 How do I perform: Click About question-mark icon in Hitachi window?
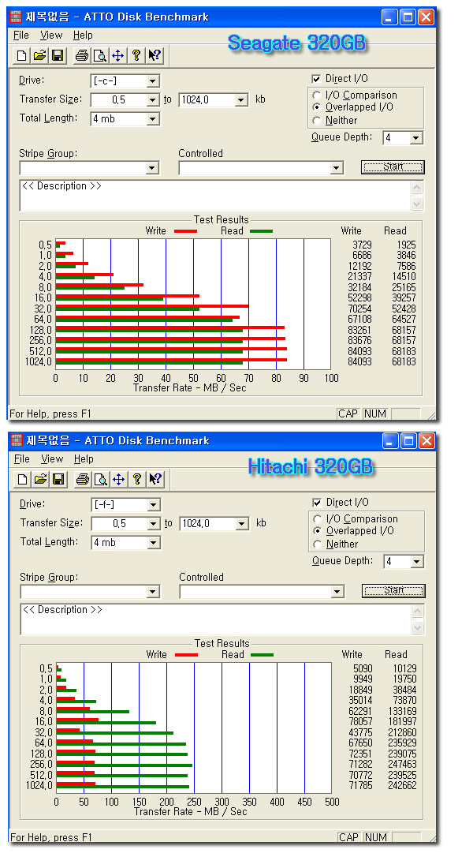(136, 480)
